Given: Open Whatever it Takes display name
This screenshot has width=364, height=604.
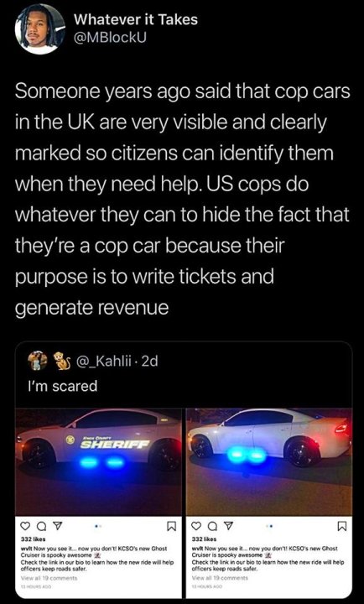Looking at the screenshot, I should click(x=136, y=19).
